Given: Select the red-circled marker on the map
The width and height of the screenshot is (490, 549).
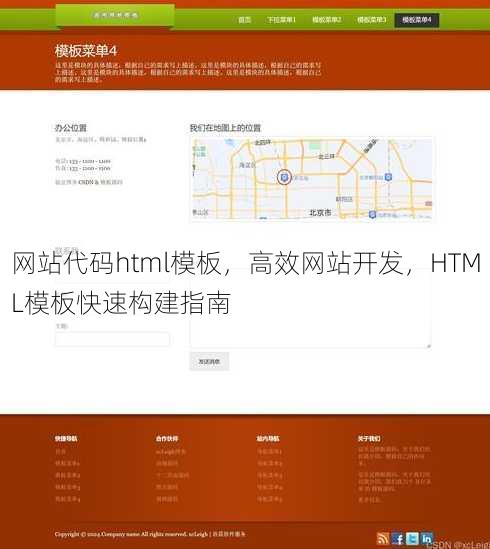Looking at the screenshot, I should (x=284, y=177).
